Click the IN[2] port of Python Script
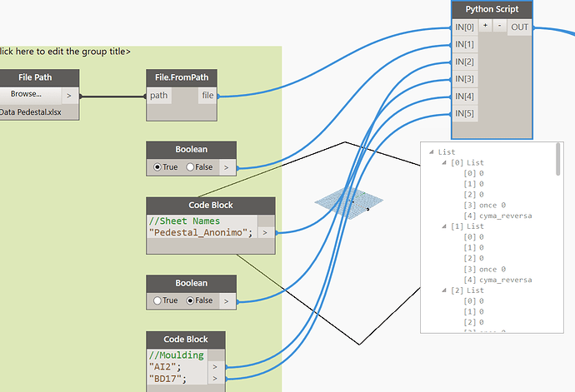Screen dimensions: 575x392 click(x=465, y=62)
